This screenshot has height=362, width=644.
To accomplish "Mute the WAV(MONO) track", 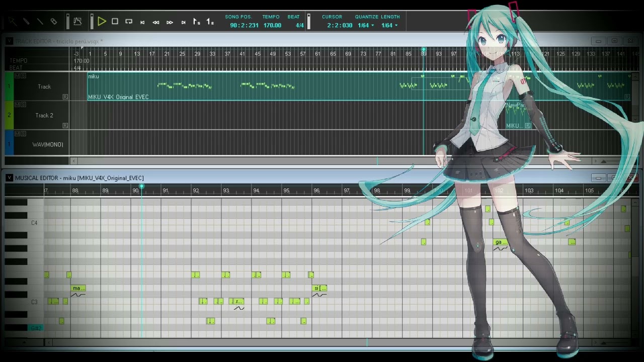I will (x=17, y=134).
